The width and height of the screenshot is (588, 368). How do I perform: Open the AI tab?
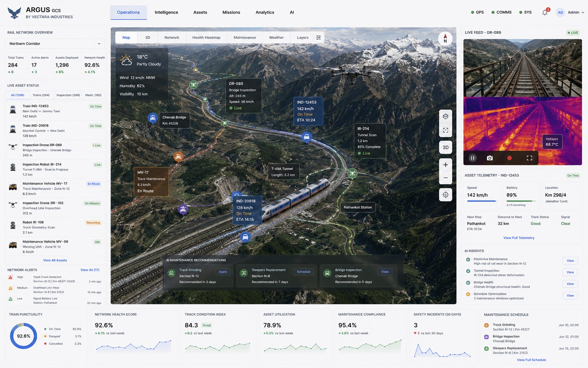pos(292,12)
